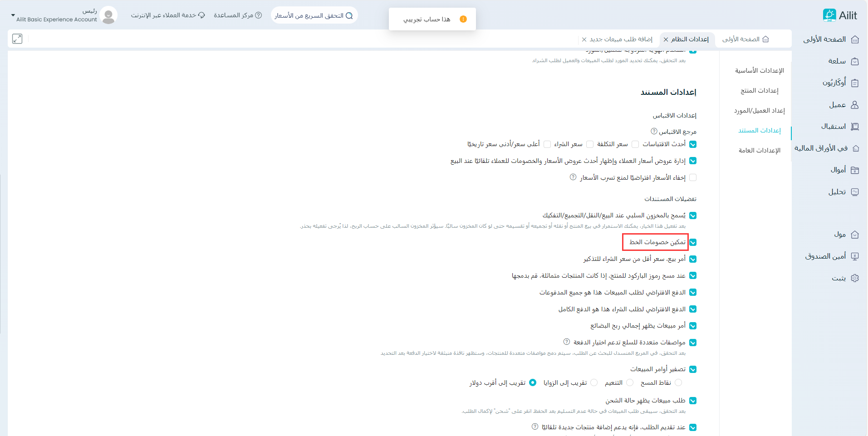Expand the account dropdown arrow
Screen dimensions: 868x436
click(x=13, y=15)
